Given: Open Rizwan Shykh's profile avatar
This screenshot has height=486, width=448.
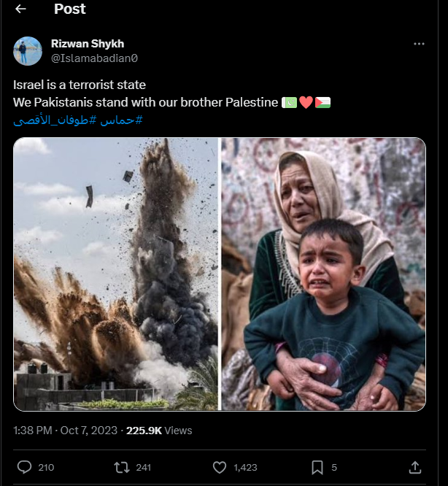Looking at the screenshot, I should pos(28,50).
